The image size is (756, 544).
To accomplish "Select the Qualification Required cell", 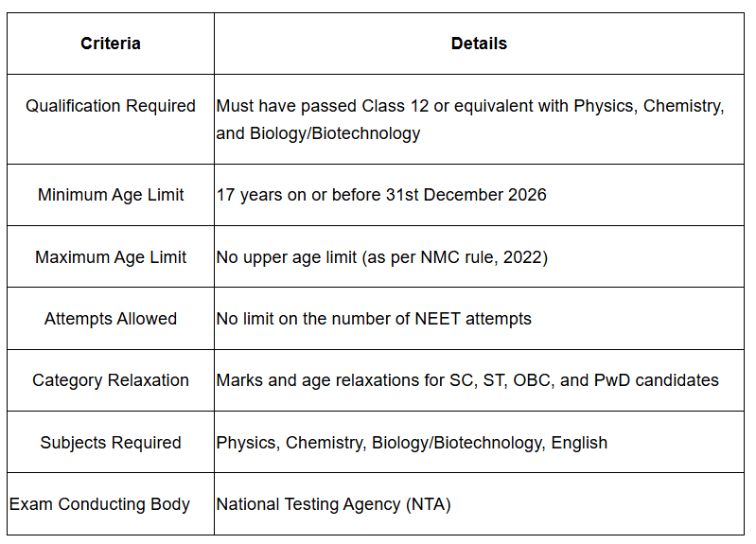I will pyautogui.click(x=111, y=106).
